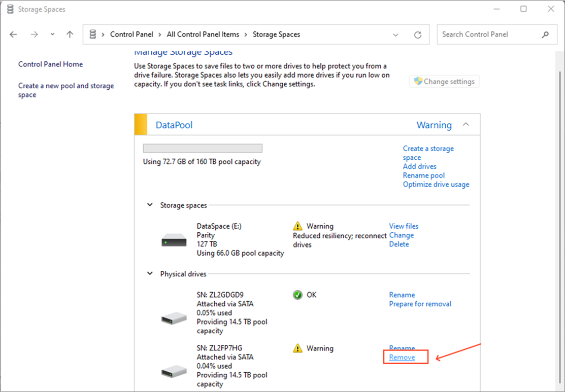The height and width of the screenshot is (392, 565).
Task: Click the DataPool heading
Action: click(174, 125)
